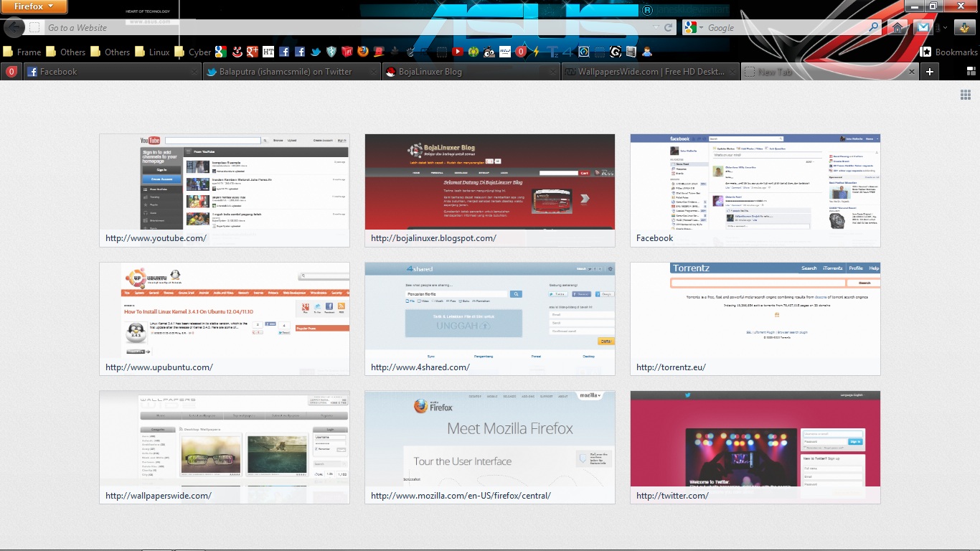Click the http://torrentz.eu/ label
The image size is (980, 551).
point(671,367)
